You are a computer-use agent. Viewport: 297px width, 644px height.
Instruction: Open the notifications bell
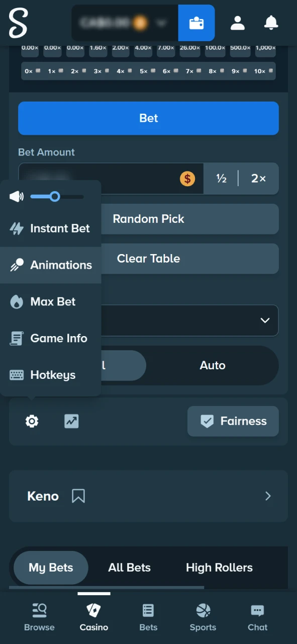pyautogui.click(x=271, y=23)
